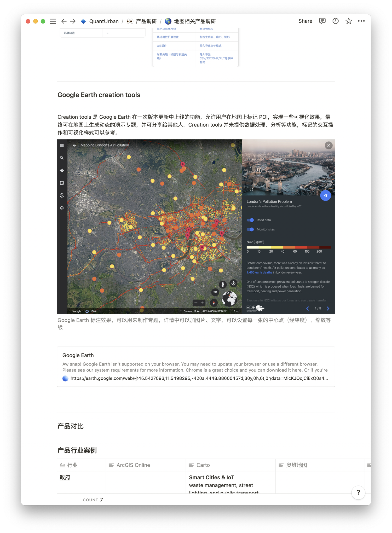The image size is (392, 533).
Task: Click the Google Earth creation tools heading
Action: (x=99, y=95)
